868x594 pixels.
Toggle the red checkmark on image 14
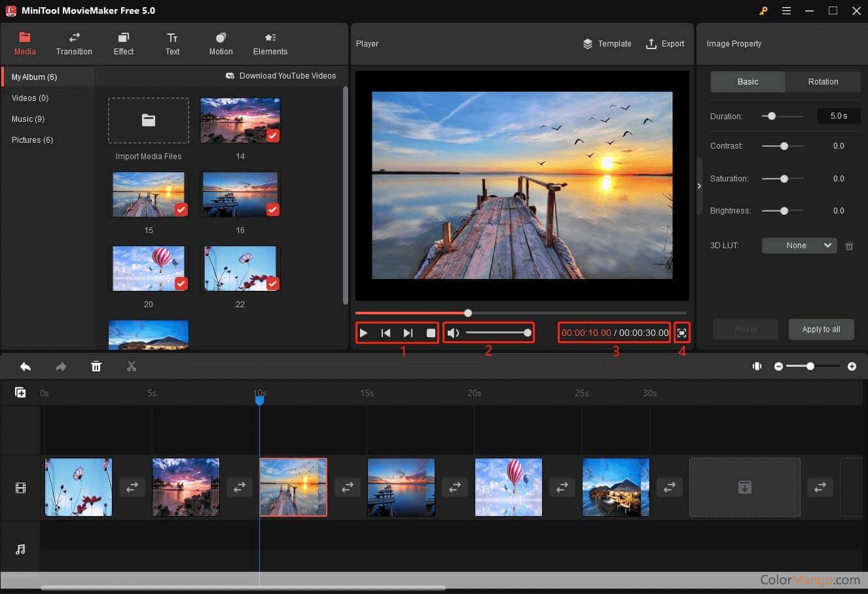(x=272, y=136)
